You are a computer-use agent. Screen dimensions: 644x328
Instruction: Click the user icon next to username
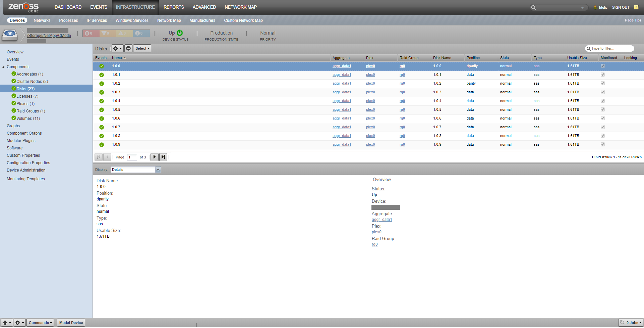tap(595, 7)
